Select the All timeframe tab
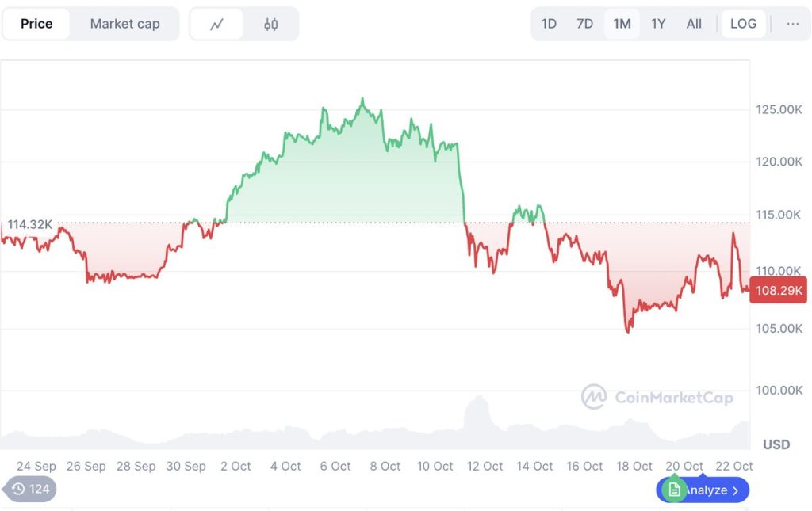The width and height of the screenshot is (812, 511). click(x=694, y=24)
